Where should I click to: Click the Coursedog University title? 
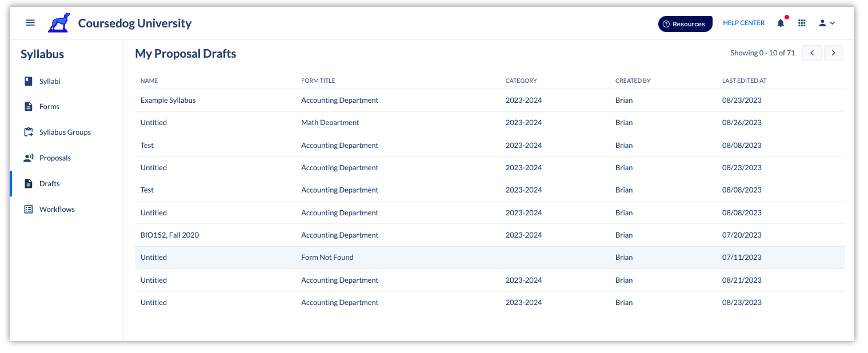[x=135, y=23]
